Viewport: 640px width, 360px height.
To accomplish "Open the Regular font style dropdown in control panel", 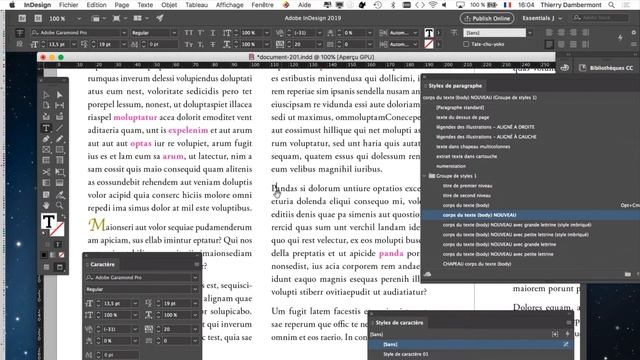I will (x=174, y=33).
